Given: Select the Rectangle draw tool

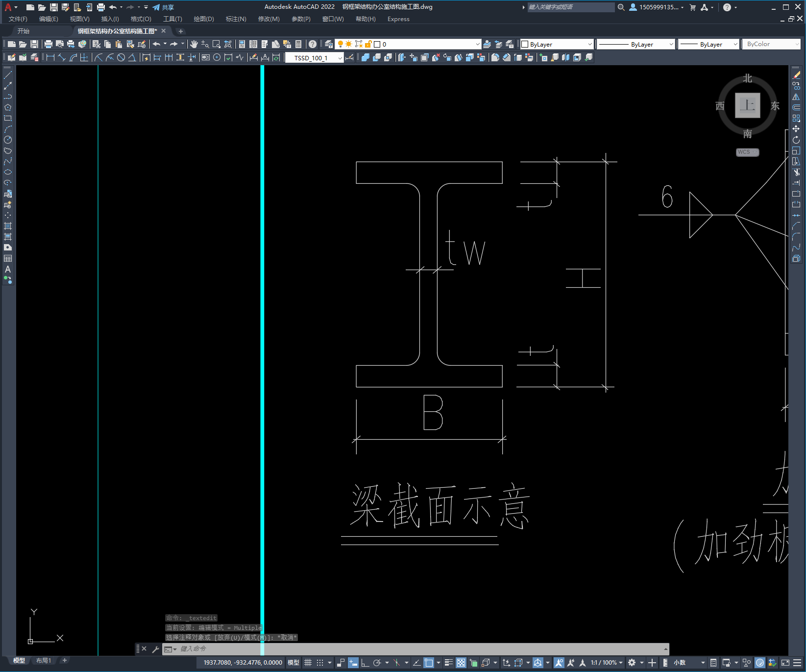Looking at the screenshot, I should click(8, 118).
